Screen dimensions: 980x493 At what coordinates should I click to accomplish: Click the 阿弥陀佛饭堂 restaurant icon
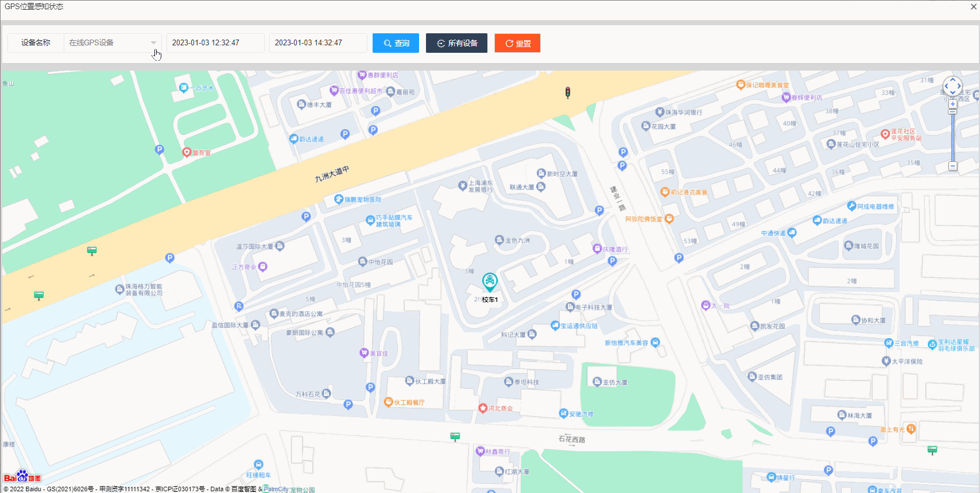[669, 219]
